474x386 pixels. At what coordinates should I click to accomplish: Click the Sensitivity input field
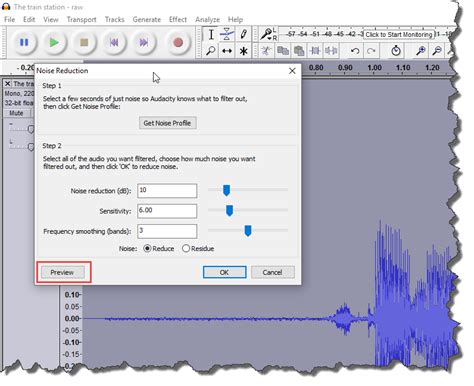click(x=167, y=211)
